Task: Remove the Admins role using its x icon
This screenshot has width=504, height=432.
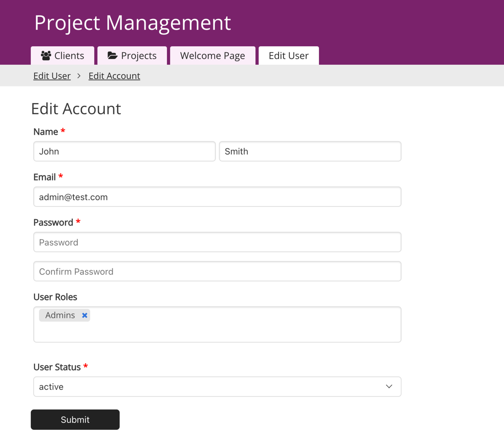Action: point(85,315)
